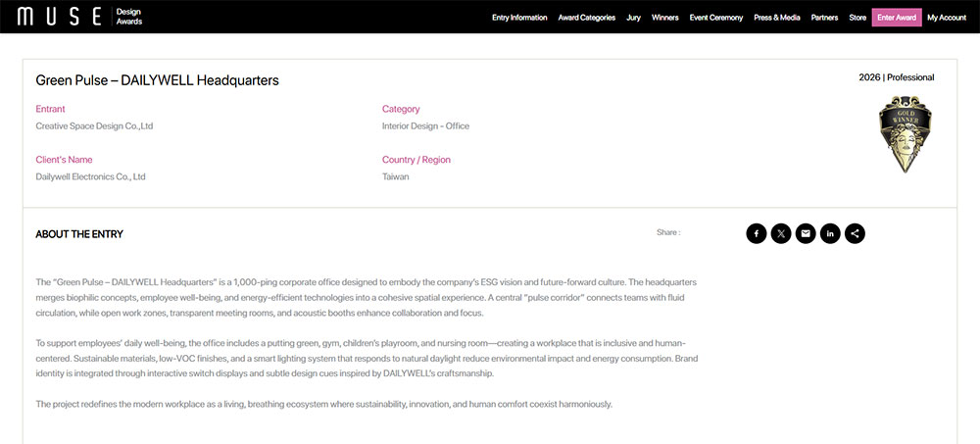This screenshot has height=444, width=980.
Task: Click the Client's Name field label
Action: tap(64, 160)
